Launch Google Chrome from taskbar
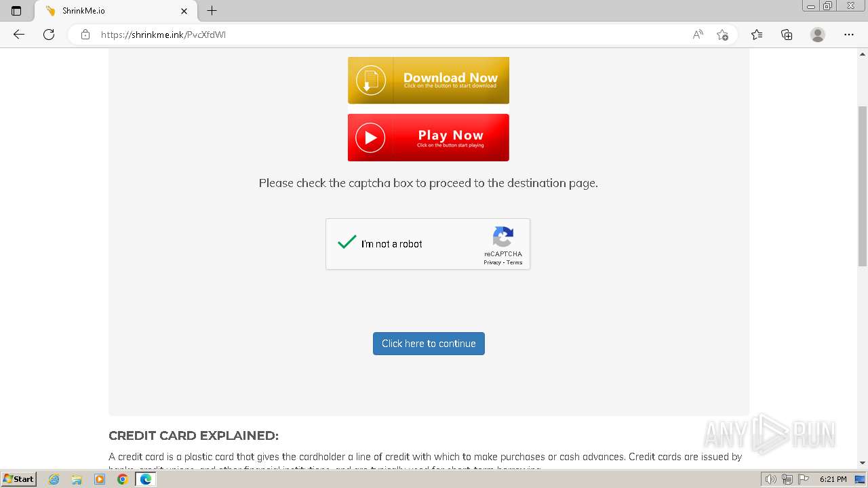 click(x=123, y=479)
